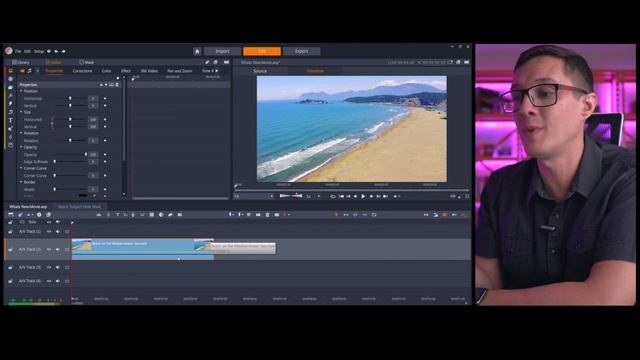Switch the player to Source tab
Screen dimensions: 640x360
(260, 71)
